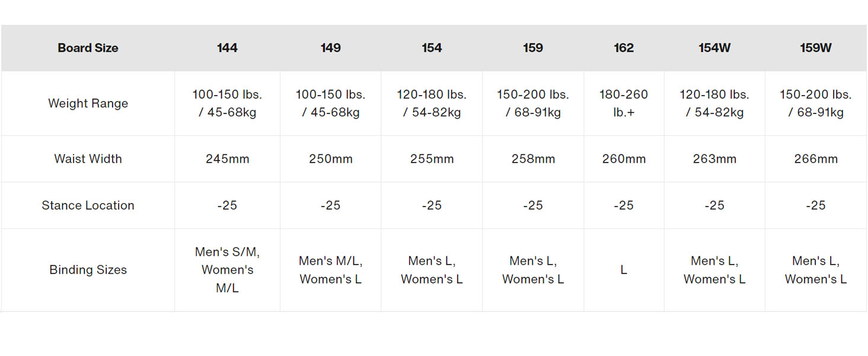The width and height of the screenshot is (868, 356).
Task: Select the 159W column header
Action: pos(816,48)
